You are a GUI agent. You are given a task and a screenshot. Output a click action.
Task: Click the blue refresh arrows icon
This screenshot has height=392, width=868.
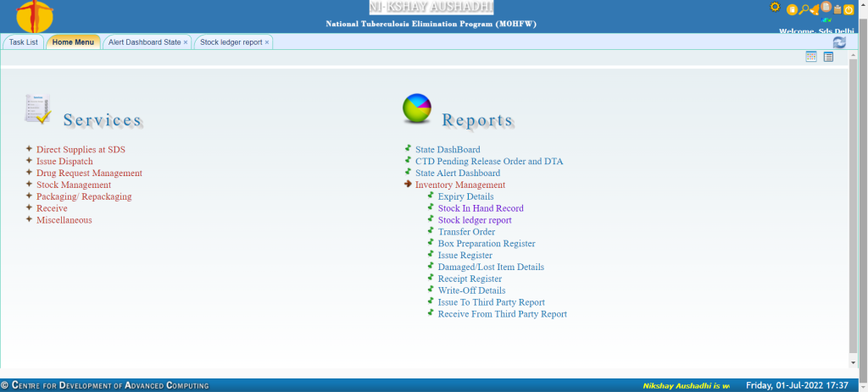839,42
